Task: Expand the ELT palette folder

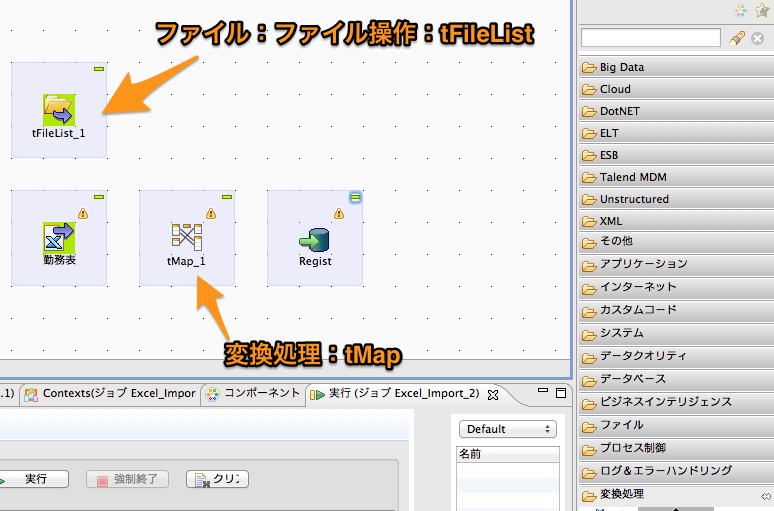Action: pos(676,133)
